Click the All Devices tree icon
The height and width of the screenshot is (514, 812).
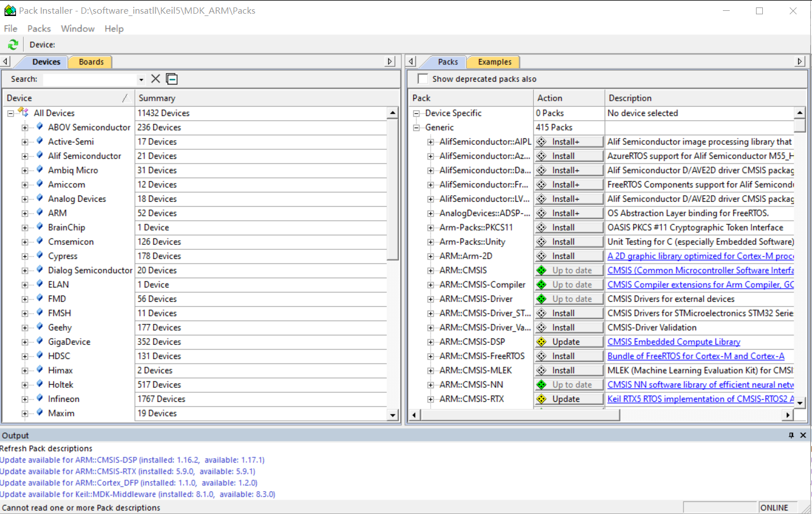(23, 113)
